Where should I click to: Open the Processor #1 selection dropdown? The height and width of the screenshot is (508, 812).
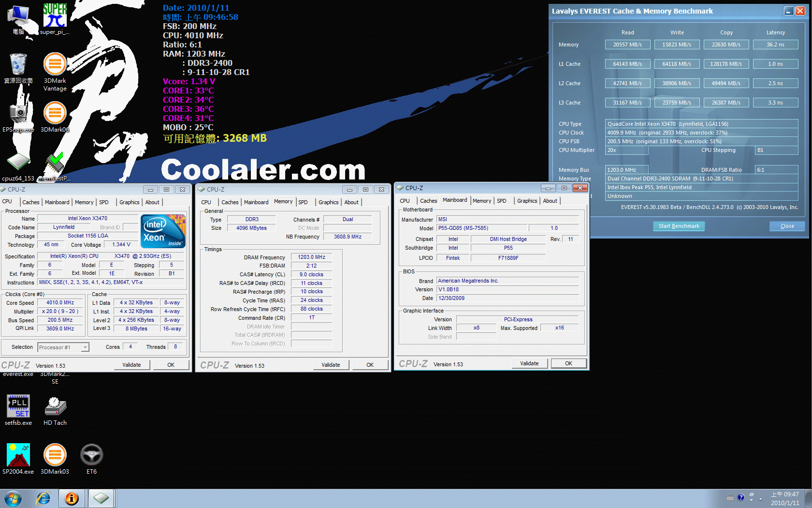click(63, 347)
